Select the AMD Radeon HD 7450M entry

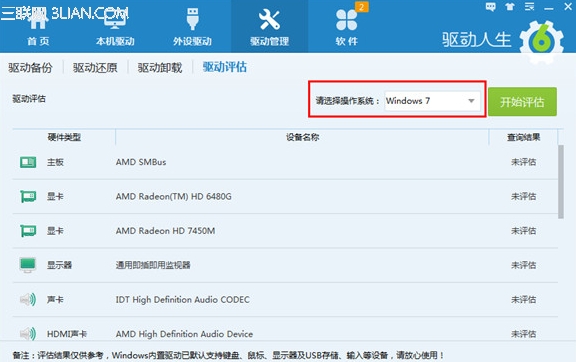[x=165, y=231]
